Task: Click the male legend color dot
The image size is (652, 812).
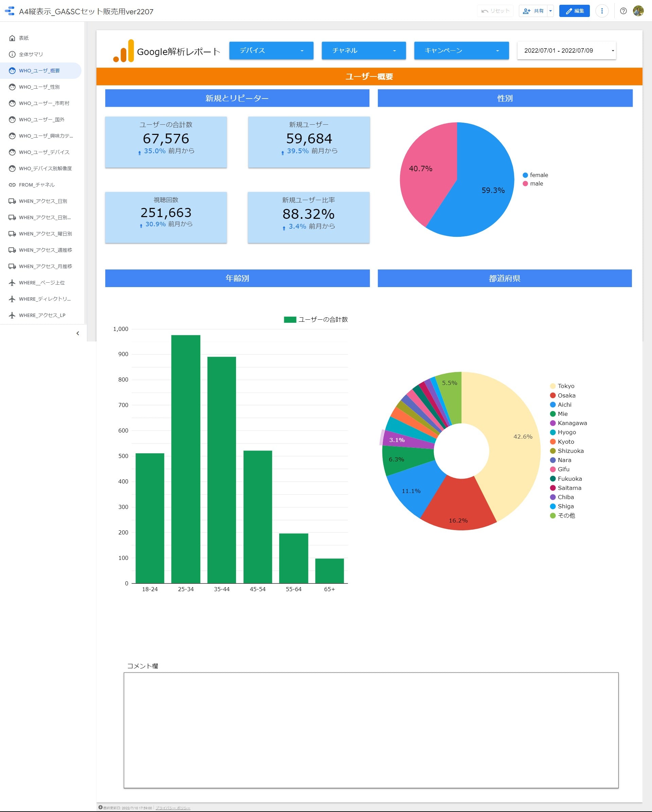Action: (x=525, y=184)
